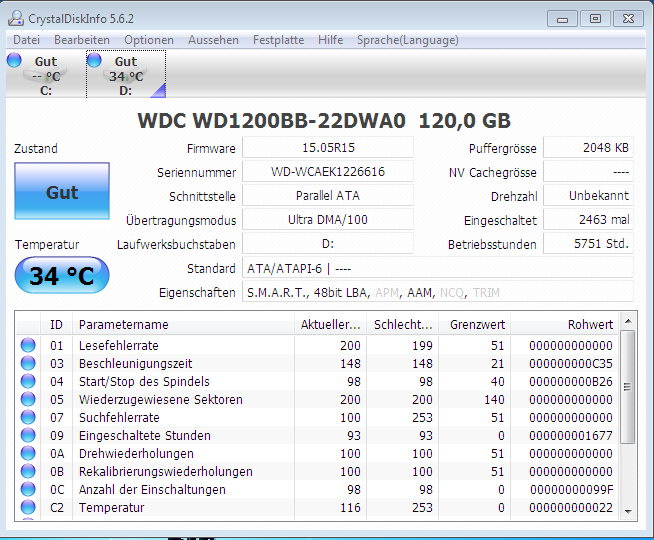Click the Drehzahl value Unbekannt
The width and height of the screenshot is (654, 540).
pyautogui.click(x=589, y=196)
